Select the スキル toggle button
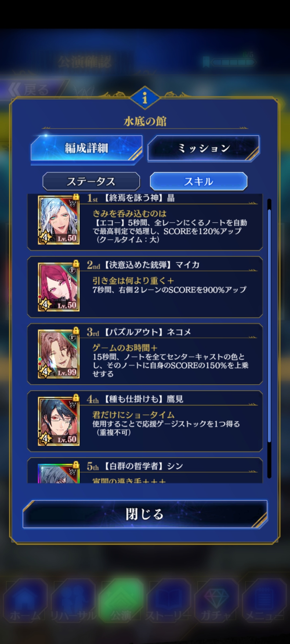 point(199,182)
